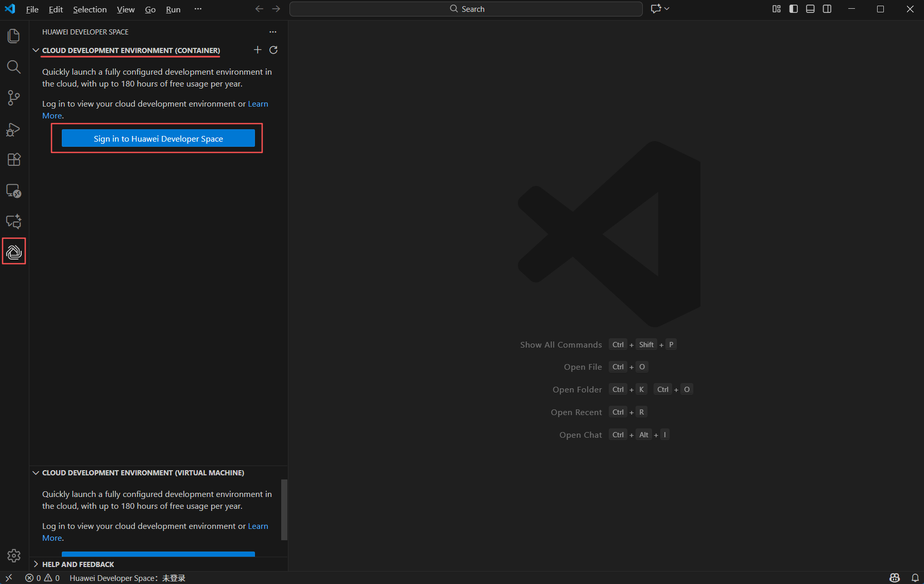
Task: Open the Source Control view
Action: tap(14, 98)
